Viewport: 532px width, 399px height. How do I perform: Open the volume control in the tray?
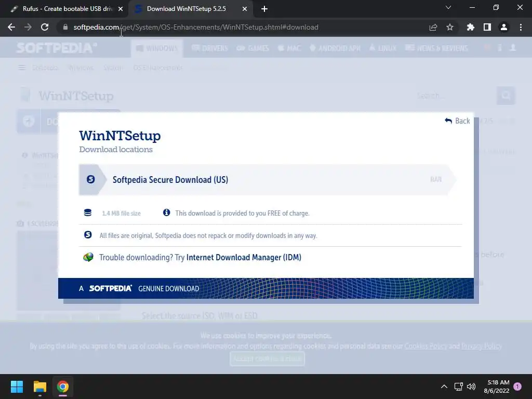471,387
